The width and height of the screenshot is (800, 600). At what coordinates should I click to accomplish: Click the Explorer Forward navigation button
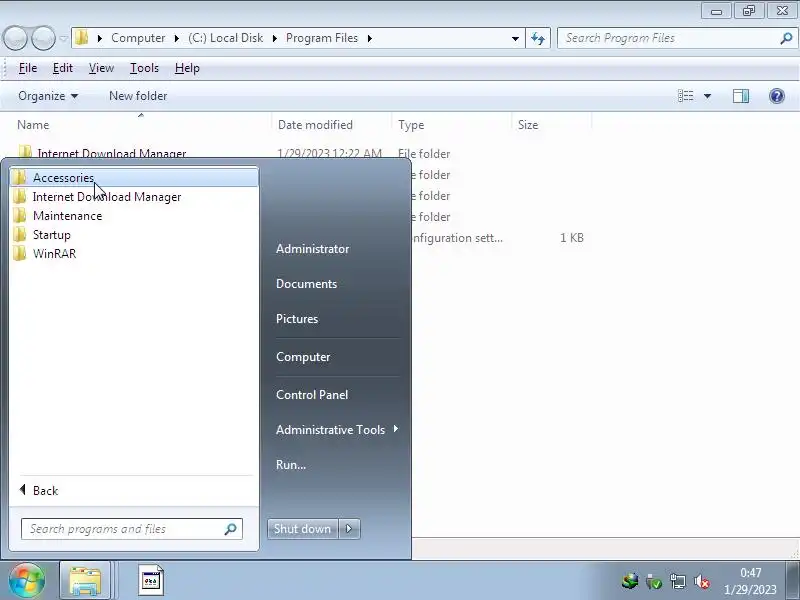(43, 38)
